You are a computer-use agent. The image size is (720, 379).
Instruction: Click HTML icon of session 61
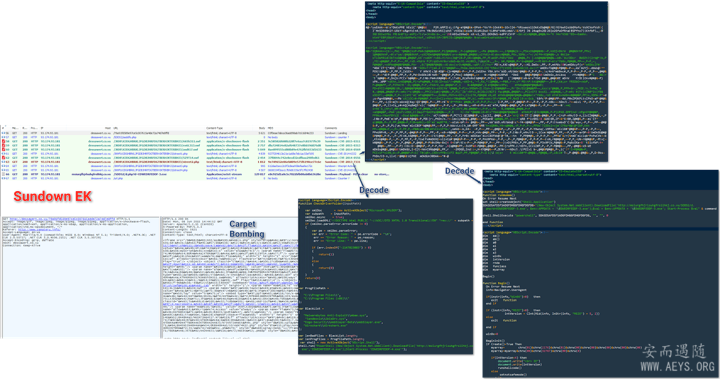4,154
